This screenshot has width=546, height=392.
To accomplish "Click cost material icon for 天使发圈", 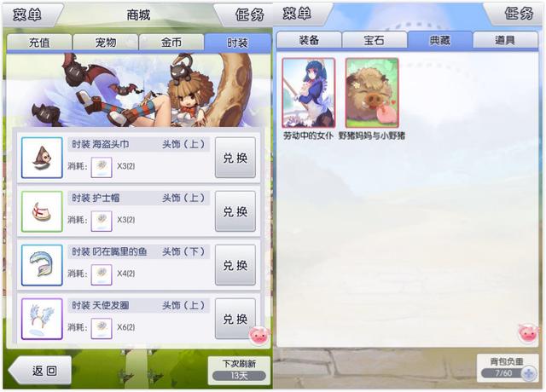I will 102,328.
